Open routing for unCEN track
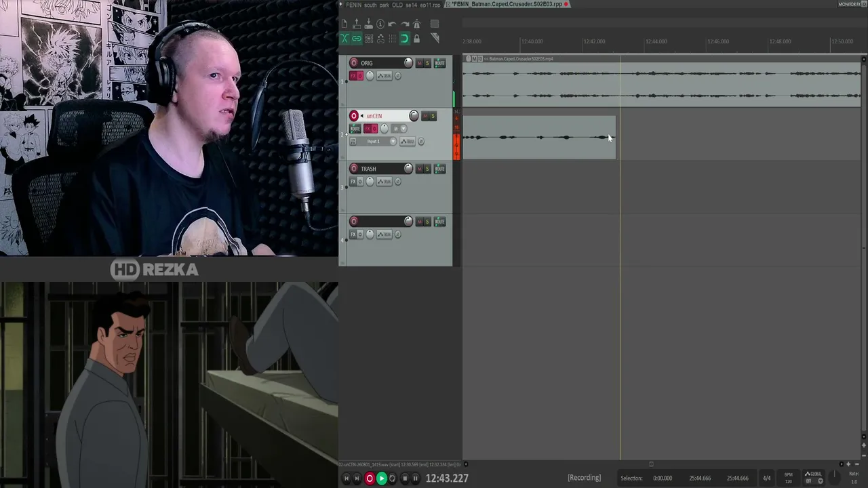 point(355,128)
